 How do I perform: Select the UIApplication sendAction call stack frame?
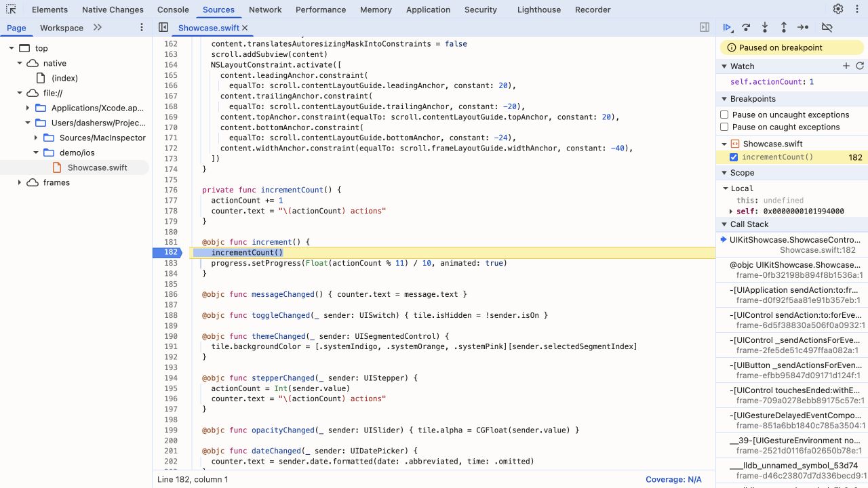[x=792, y=295]
